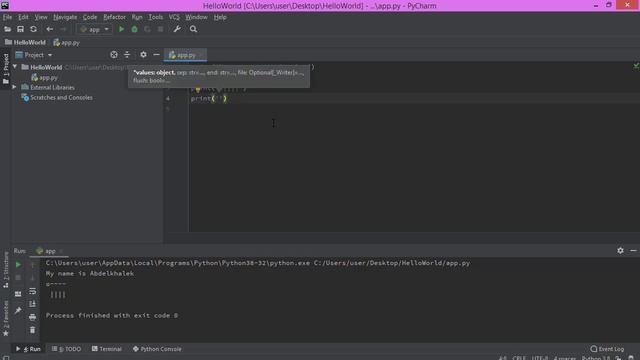The image size is (640, 360).
Task: Open the Run menu
Action: point(137,17)
